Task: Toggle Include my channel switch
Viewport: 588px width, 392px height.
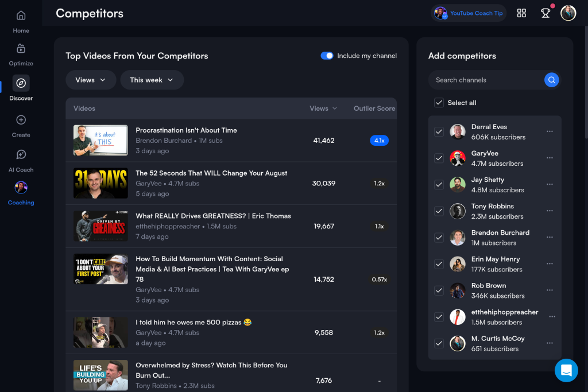Action: click(327, 56)
